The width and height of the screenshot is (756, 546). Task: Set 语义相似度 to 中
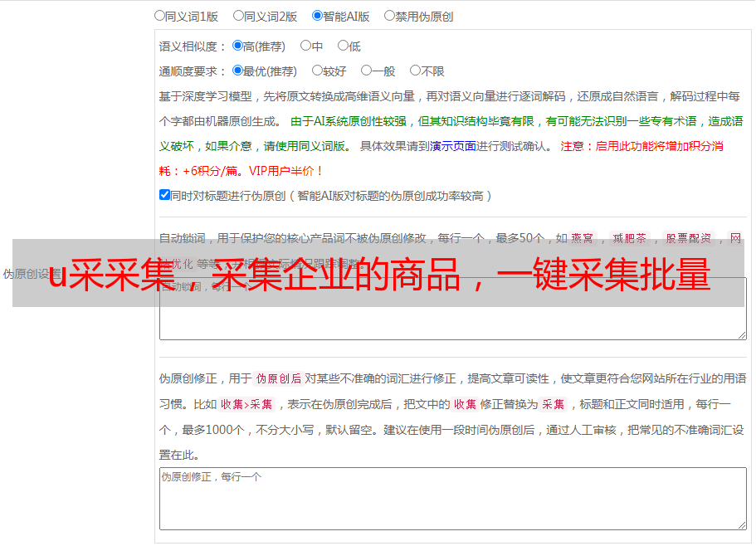click(305, 46)
